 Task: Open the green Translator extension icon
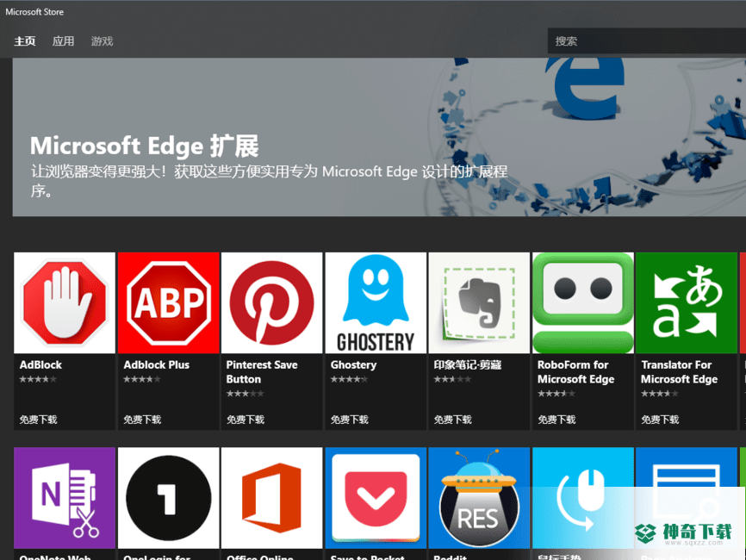tap(686, 303)
